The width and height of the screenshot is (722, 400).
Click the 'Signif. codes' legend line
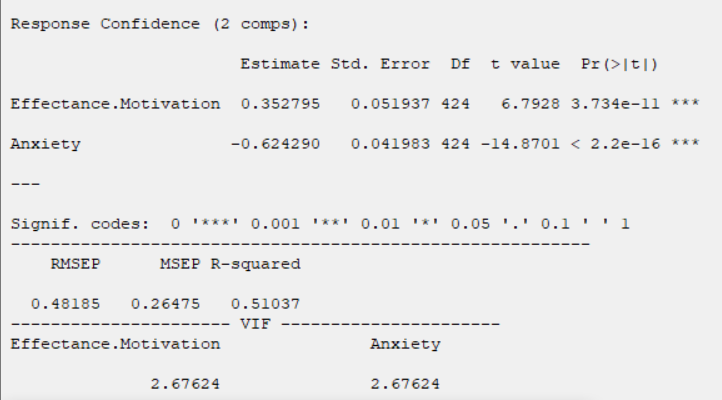(320, 223)
